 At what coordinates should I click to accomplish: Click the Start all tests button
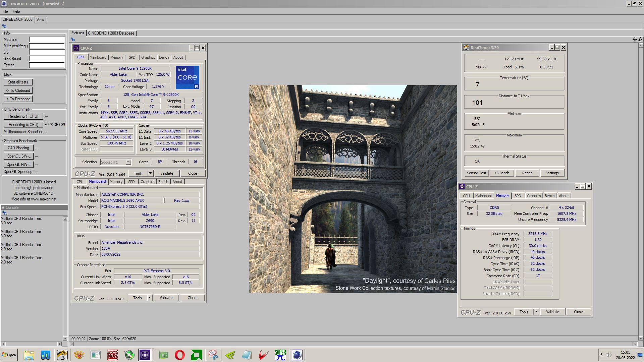[18, 82]
